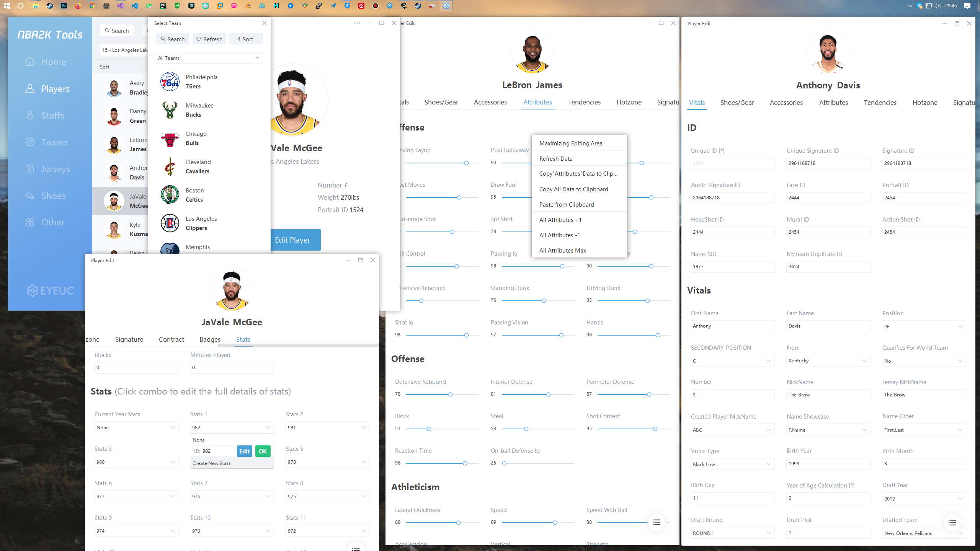Switch to Badges tab for JaVale McGee
Image resolution: width=980 pixels, height=551 pixels.
coord(210,339)
